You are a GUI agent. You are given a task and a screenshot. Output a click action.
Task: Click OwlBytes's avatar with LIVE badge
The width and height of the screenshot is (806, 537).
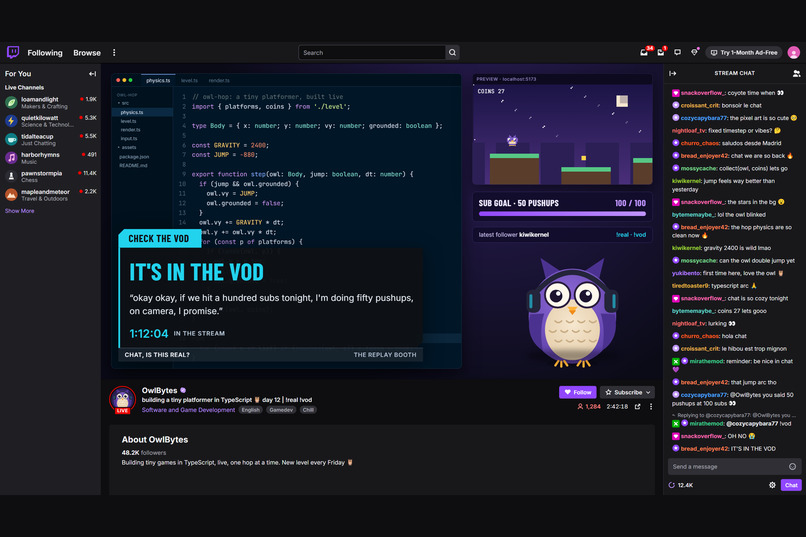coord(122,399)
